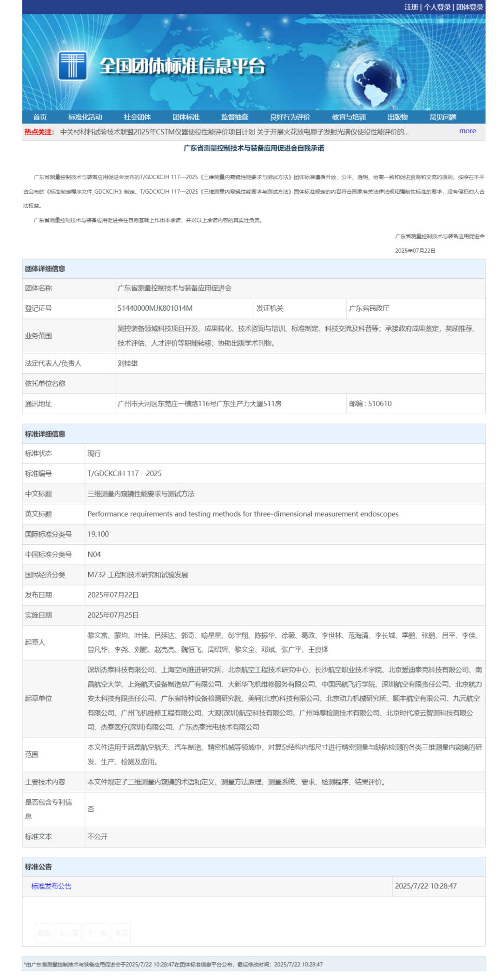Click the 英文标题 label cell

click(x=53, y=514)
